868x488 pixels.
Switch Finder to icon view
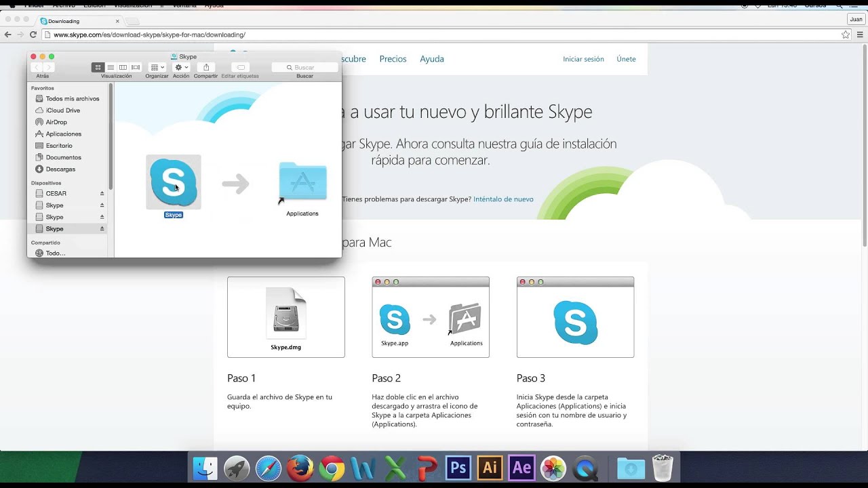click(x=98, y=67)
